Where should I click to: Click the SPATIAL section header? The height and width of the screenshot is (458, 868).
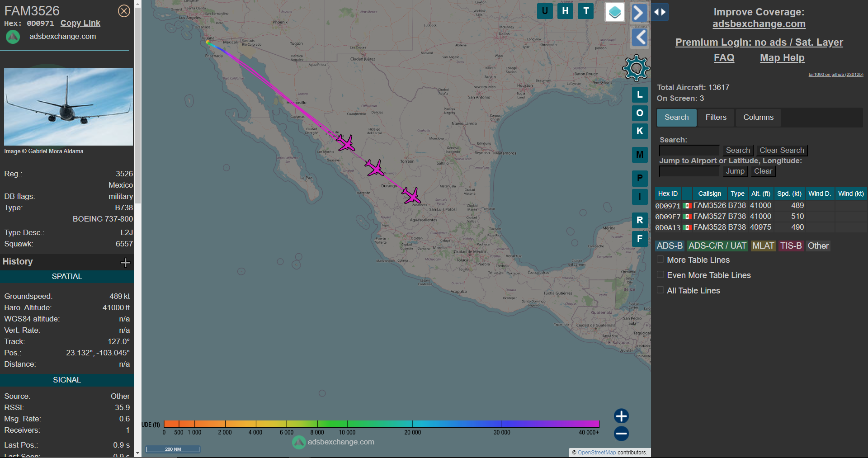point(67,277)
